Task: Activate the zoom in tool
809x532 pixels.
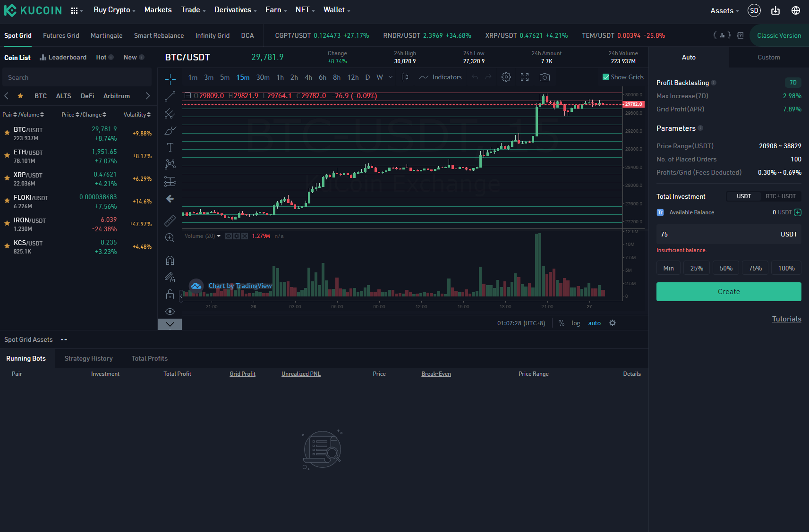Action: pos(170,237)
